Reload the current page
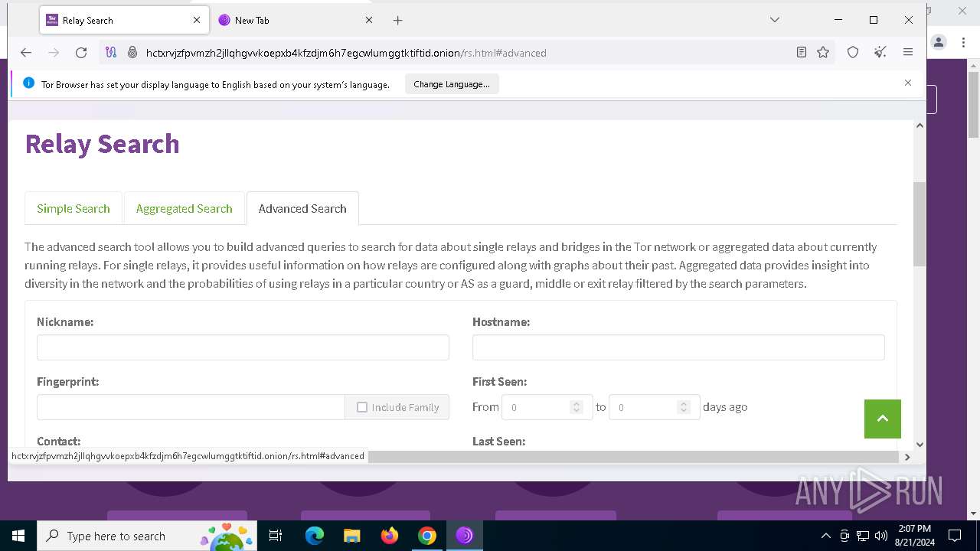Image resolution: width=980 pixels, height=551 pixels. [81, 53]
